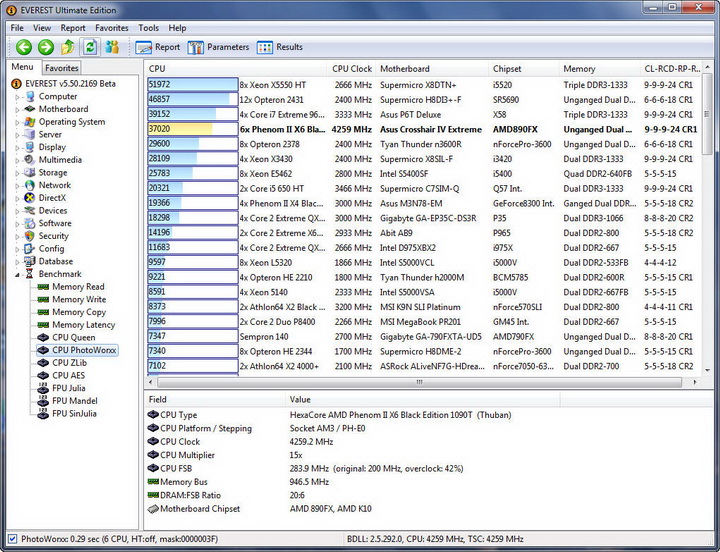720x552 pixels.
Task: Expand the Display tree node arrow
Action: click(17, 148)
